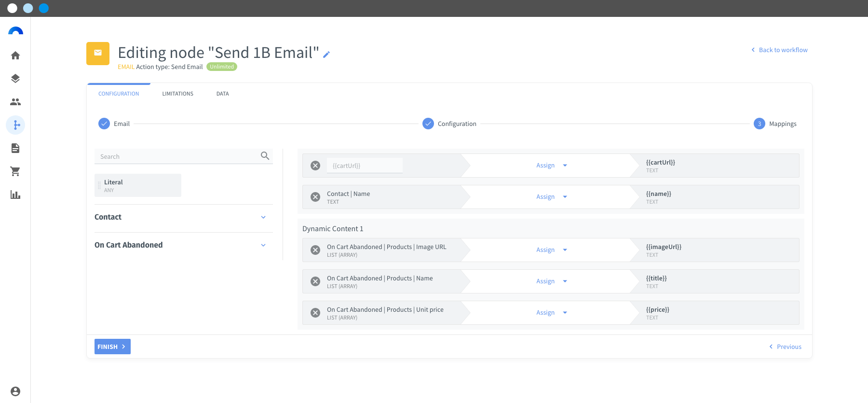Open the Layers icon in sidebar
The height and width of the screenshot is (403, 868).
pyautogui.click(x=15, y=79)
